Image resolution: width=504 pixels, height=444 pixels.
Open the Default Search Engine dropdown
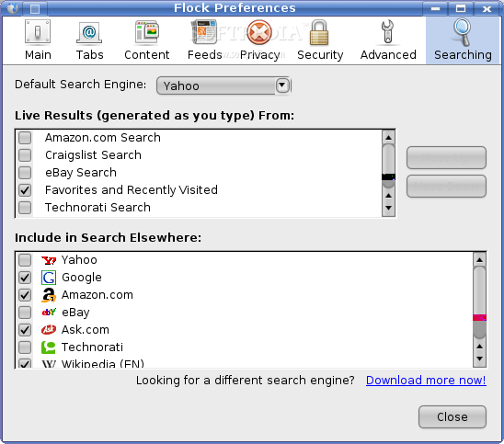pyautogui.click(x=223, y=85)
